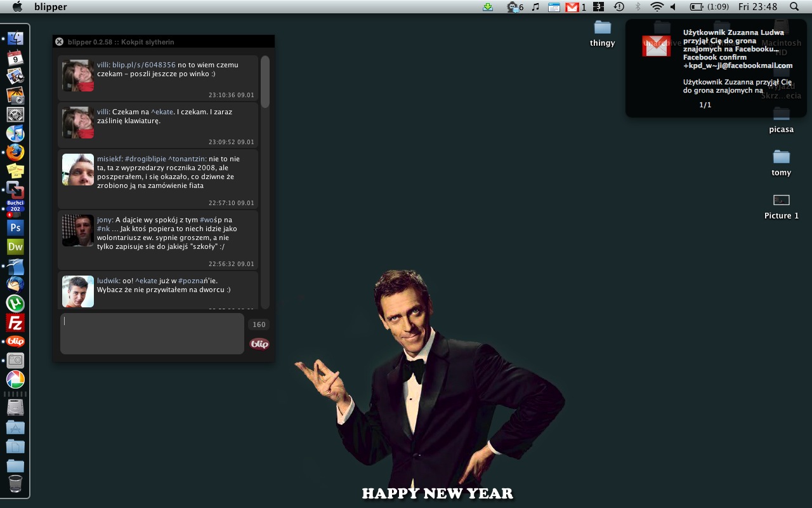The image size is (812, 508).
Task: Open Picasa from the dock
Action: [x=15, y=380]
